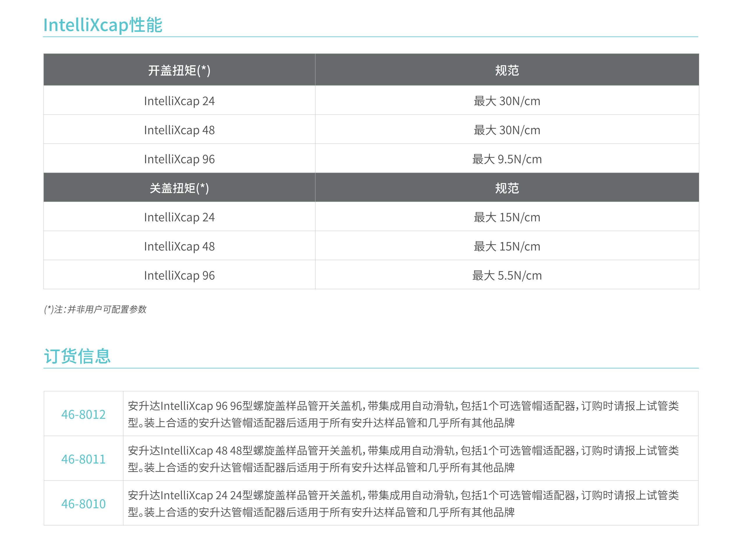Open order number 46-8010

coord(84,504)
